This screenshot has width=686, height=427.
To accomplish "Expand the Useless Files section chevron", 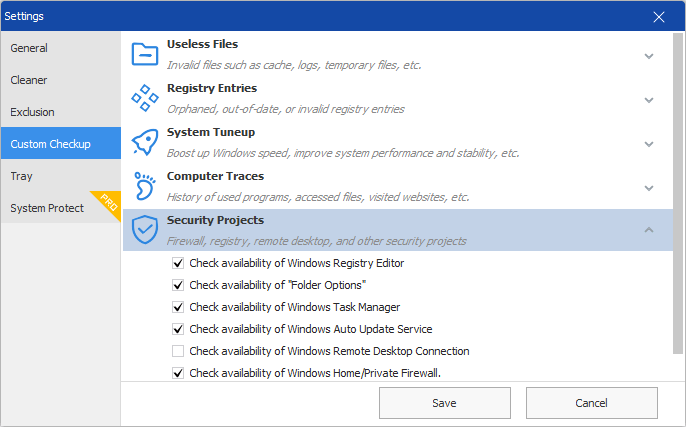I will point(649,56).
